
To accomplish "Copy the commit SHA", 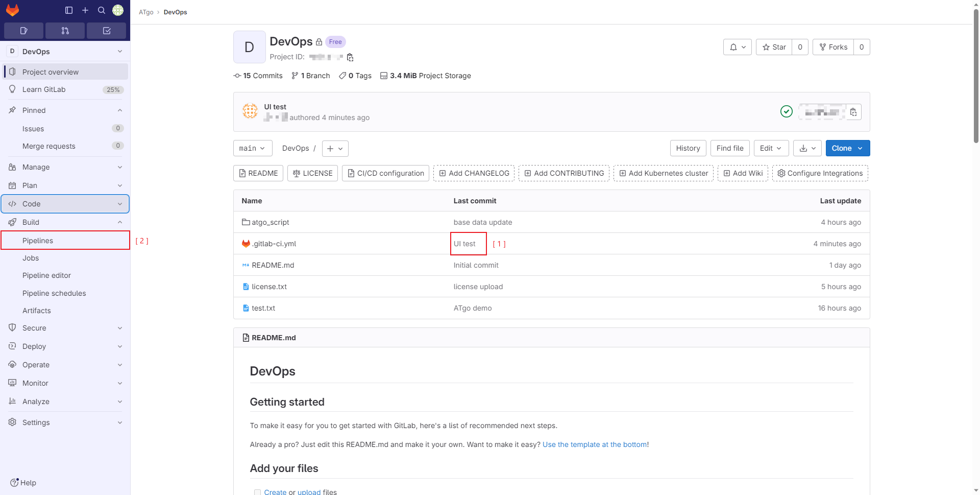I will 853,112.
